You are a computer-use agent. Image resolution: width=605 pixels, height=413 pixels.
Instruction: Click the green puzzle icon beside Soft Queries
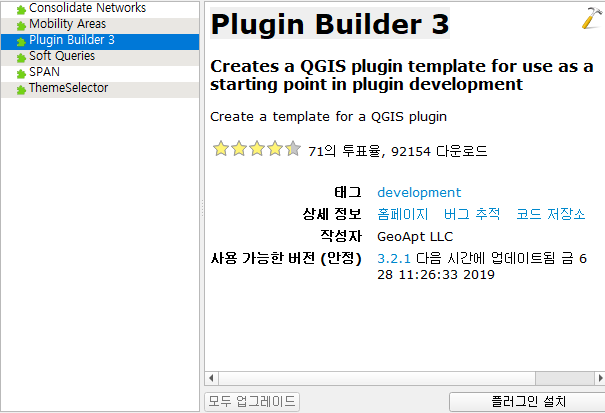(21, 58)
